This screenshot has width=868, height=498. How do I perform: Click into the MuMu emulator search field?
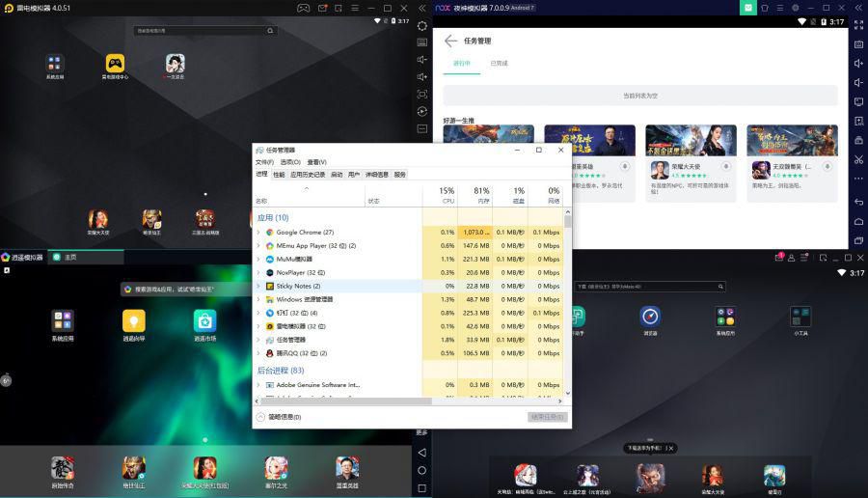tap(649, 287)
